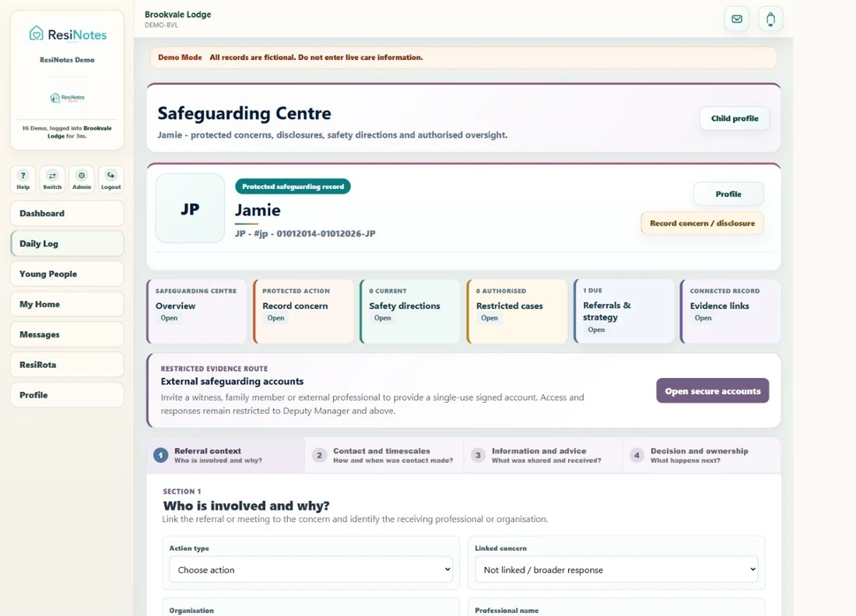This screenshot has height=616, width=856.
Task: Open the Referrals & strategy card
Action: coord(624,311)
